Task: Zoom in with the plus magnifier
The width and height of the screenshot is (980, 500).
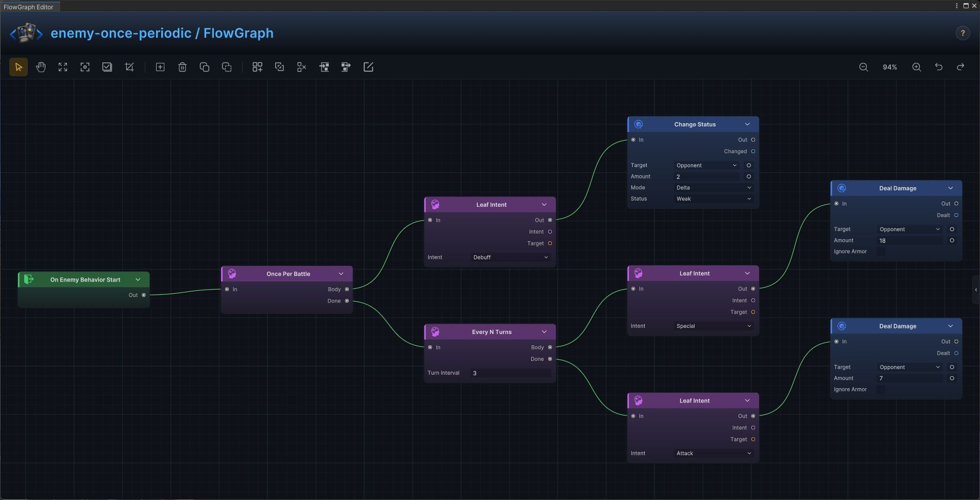Action: coord(917,67)
